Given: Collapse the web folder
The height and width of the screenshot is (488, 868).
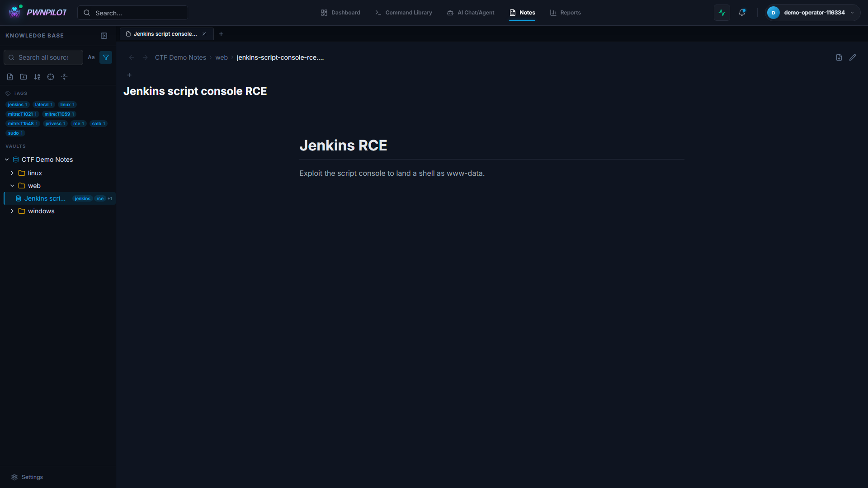Looking at the screenshot, I should click(x=12, y=186).
